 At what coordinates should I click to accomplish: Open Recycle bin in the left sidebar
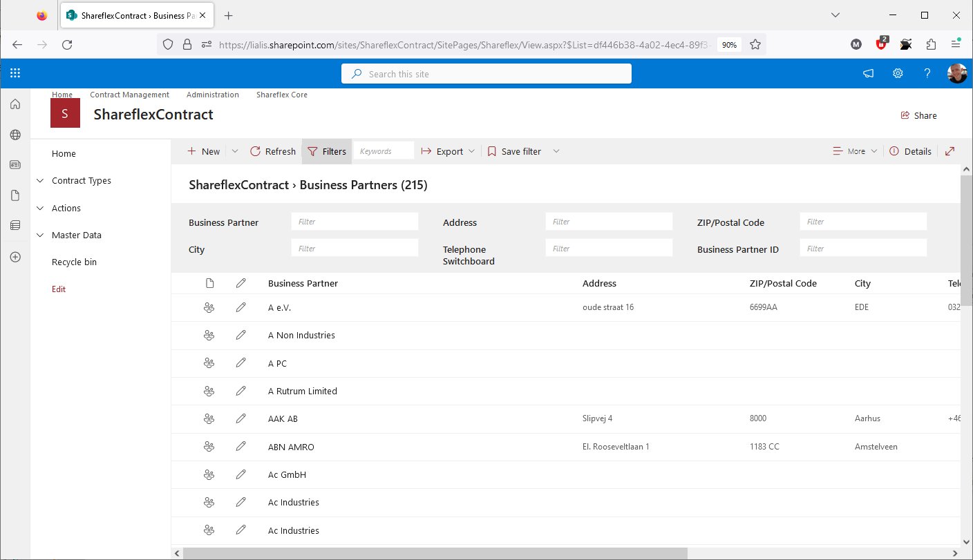tap(74, 262)
